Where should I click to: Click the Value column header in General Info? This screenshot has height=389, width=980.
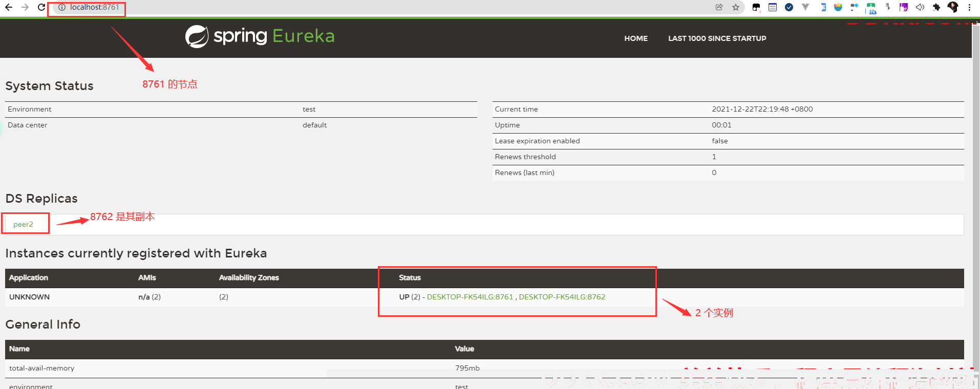click(x=464, y=349)
